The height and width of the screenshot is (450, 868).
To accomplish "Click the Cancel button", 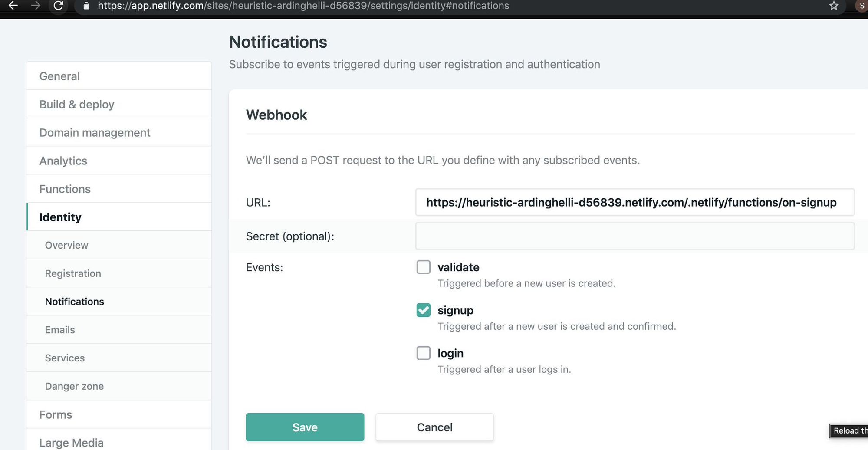I will coord(434,427).
